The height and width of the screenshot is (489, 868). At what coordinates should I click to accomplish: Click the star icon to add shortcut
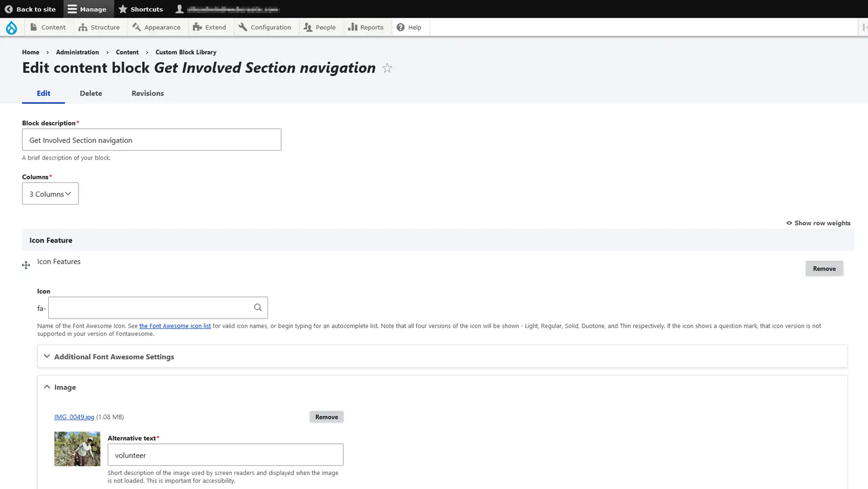(x=387, y=68)
